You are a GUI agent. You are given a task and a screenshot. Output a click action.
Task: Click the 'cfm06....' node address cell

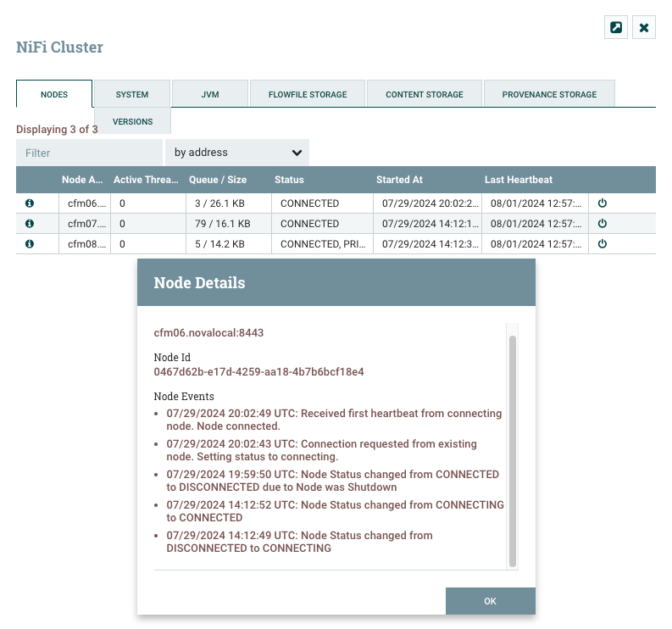click(x=85, y=203)
